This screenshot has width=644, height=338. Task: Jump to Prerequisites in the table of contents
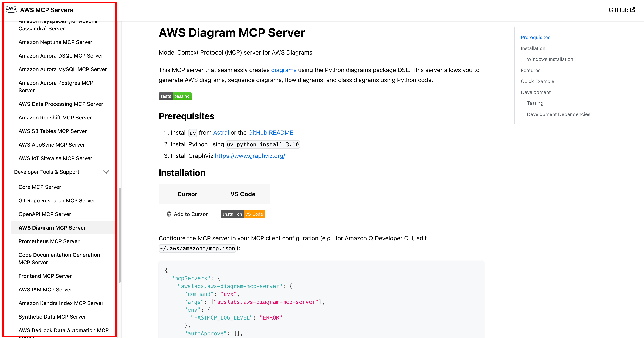tap(535, 37)
